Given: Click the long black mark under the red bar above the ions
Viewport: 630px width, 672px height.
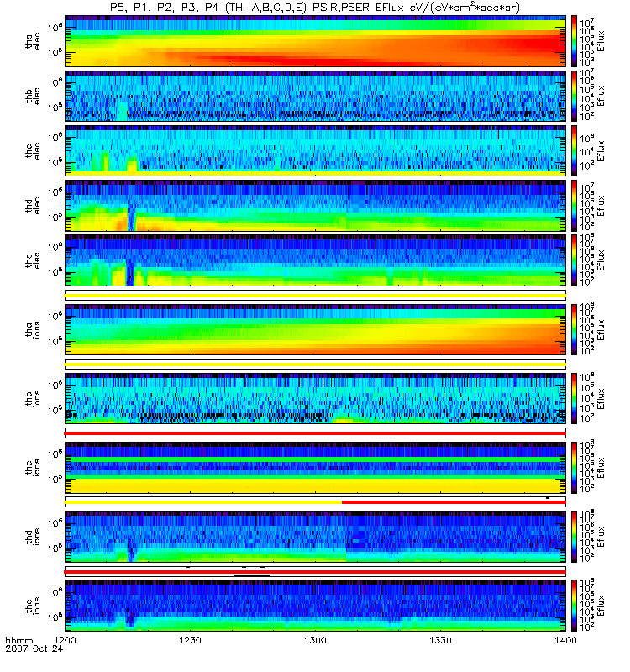Looking at the screenshot, I should (x=251, y=575).
